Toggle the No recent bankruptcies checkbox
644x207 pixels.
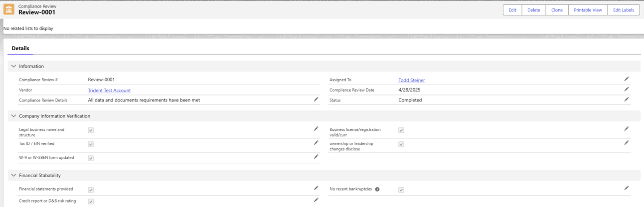(x=401, y=190)
